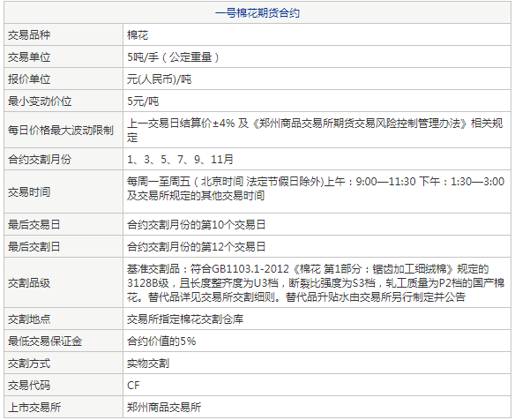Click the 5吨/手（公定重量）cell
This screenshot has width=515, height=420.
click(317, 56)
